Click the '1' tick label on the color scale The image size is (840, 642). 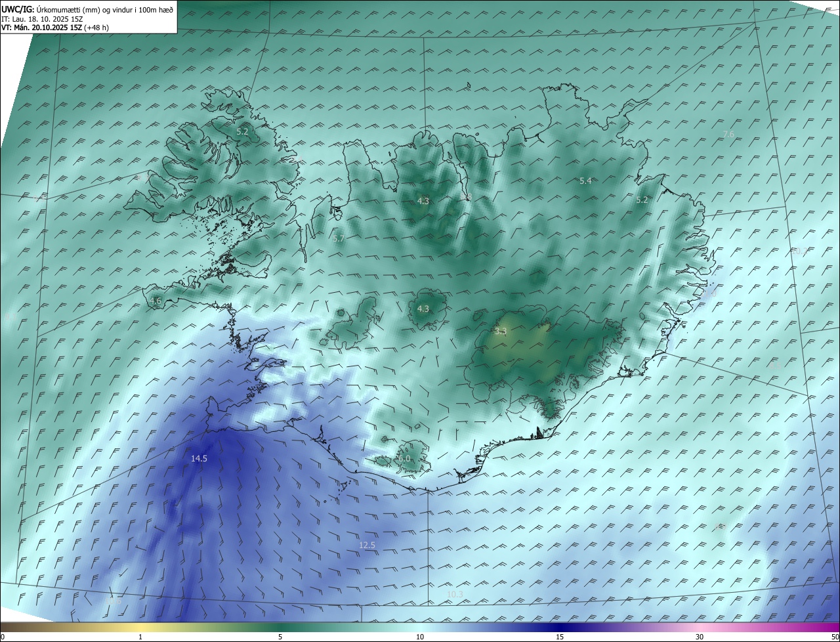coord(140,637)
